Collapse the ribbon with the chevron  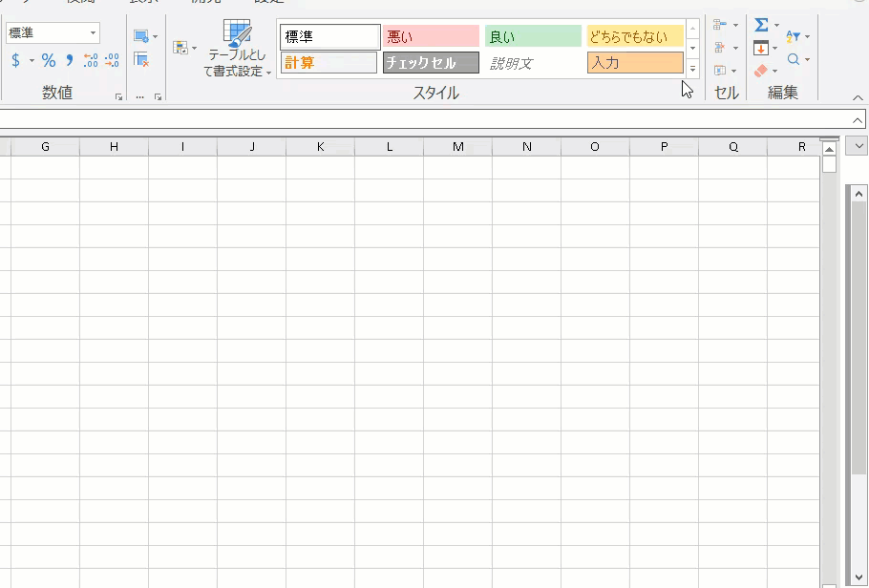[858, 97]
